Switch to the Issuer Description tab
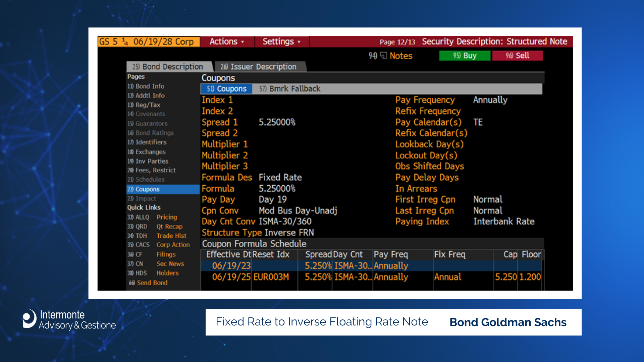This screenshot has width=644, height=362. (259, 67)
